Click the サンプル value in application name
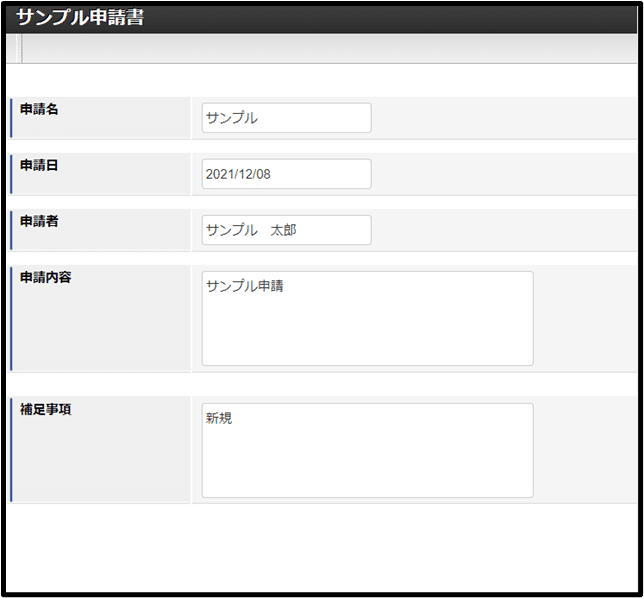This screenshot has height=598, width=644. pos(231,118)
